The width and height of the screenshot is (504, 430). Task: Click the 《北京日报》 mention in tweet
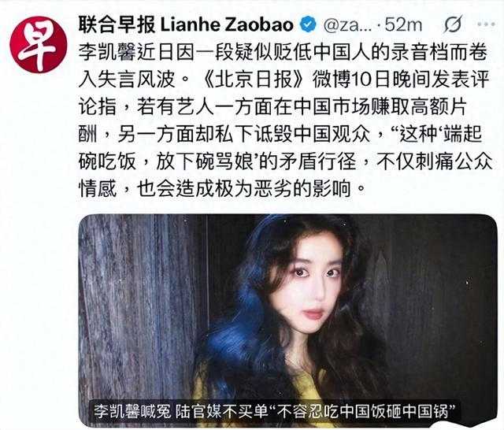[254, 80]
